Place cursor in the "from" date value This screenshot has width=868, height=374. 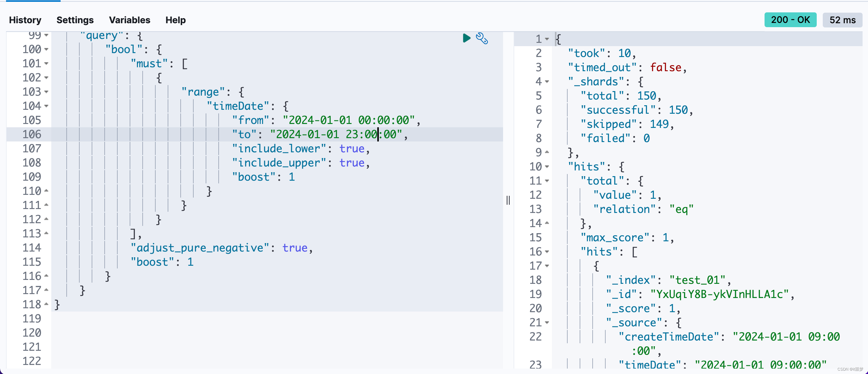click(349, 120)
